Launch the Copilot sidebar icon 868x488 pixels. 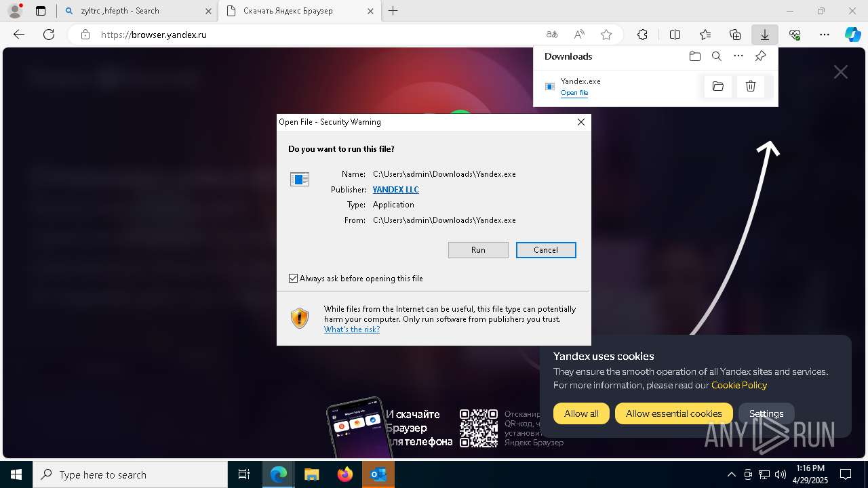click(x=853, y=35)
